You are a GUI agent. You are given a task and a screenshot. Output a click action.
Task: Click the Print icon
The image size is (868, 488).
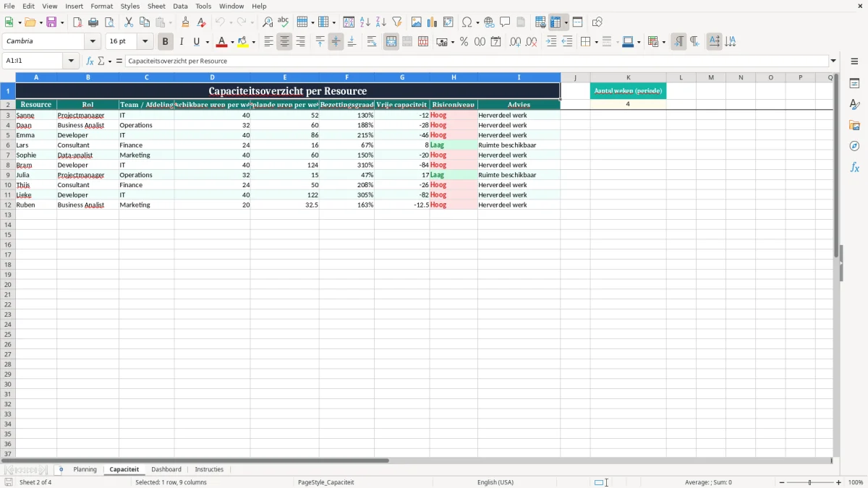point(93,22)
